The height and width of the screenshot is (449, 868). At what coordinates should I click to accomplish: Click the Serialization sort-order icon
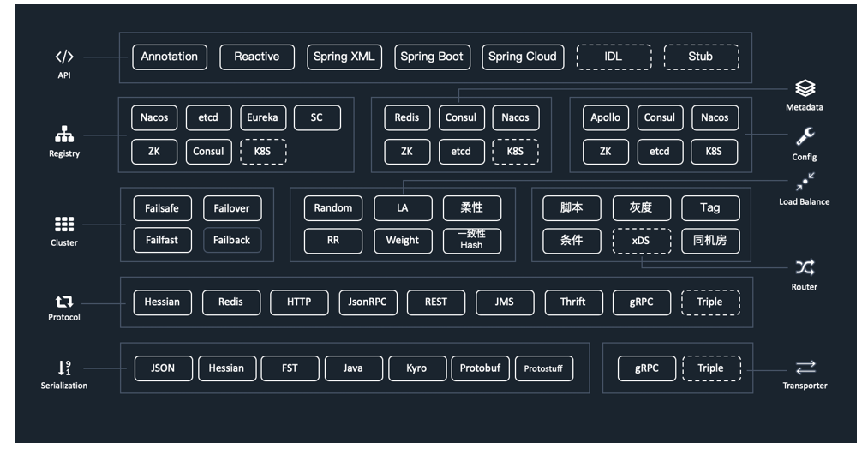click(x=64, y=368)
